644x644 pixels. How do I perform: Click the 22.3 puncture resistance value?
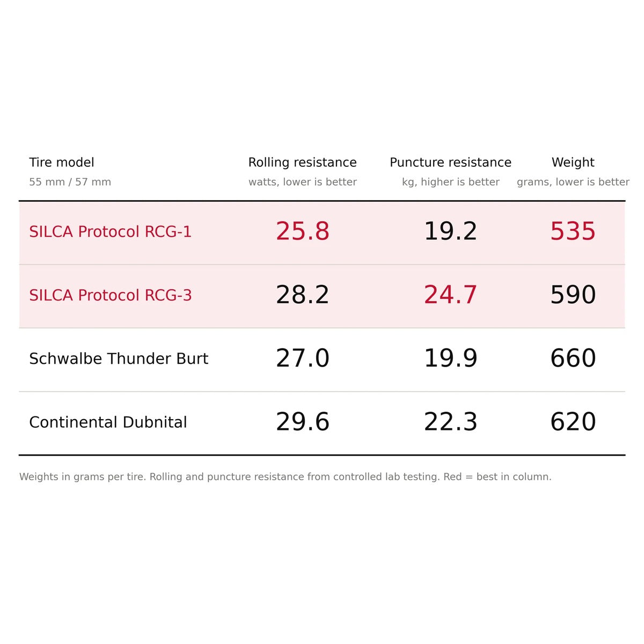click(x=450, y=422)
